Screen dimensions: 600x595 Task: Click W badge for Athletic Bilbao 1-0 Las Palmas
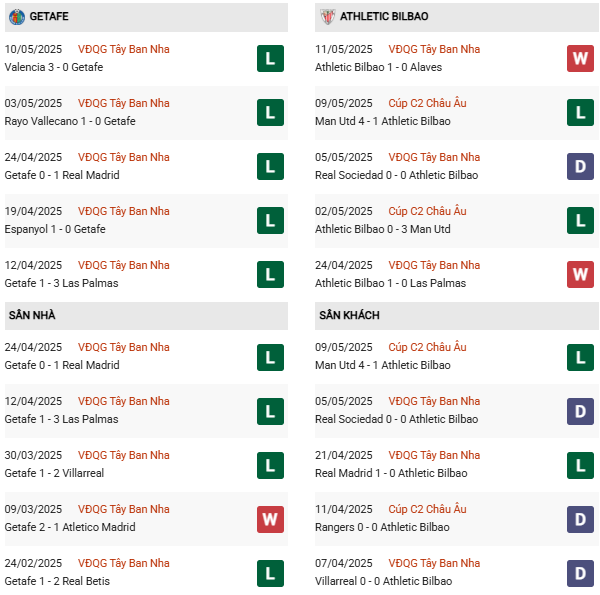(580, 274)
